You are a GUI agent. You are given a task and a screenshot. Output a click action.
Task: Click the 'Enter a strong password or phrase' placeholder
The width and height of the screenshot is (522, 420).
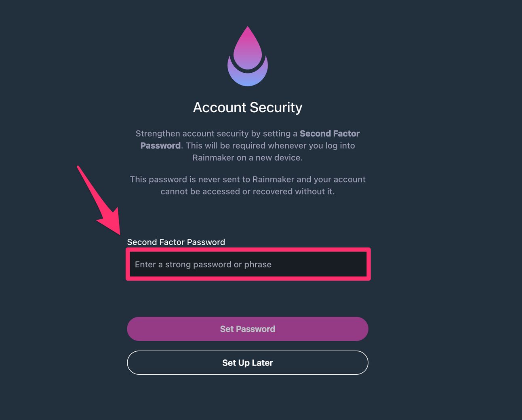(203, 265)
